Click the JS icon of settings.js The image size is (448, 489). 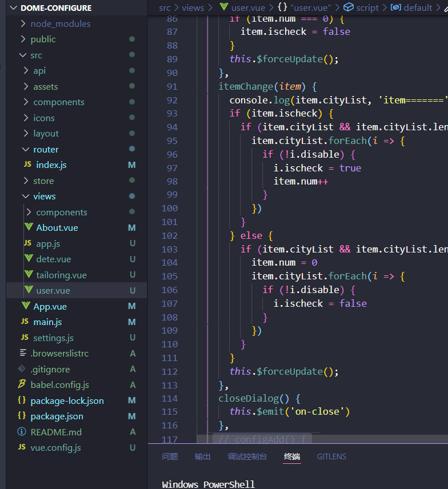25,338
